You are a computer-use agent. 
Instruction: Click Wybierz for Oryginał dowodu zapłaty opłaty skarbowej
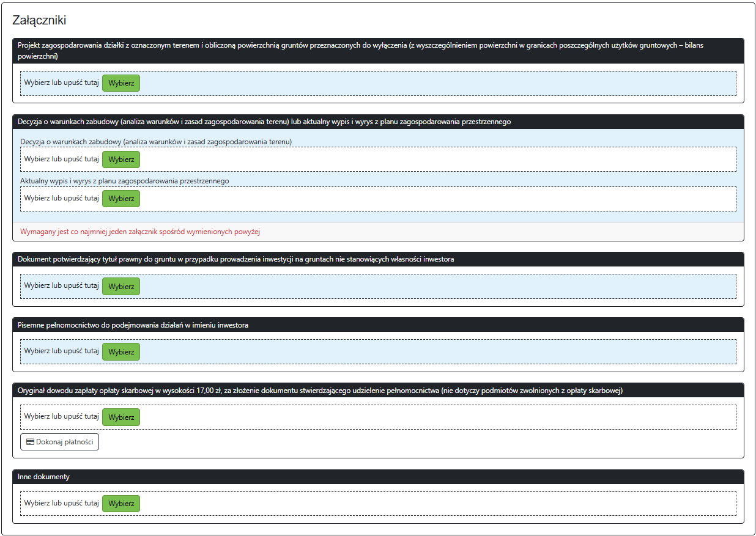[x=121, y=417]
